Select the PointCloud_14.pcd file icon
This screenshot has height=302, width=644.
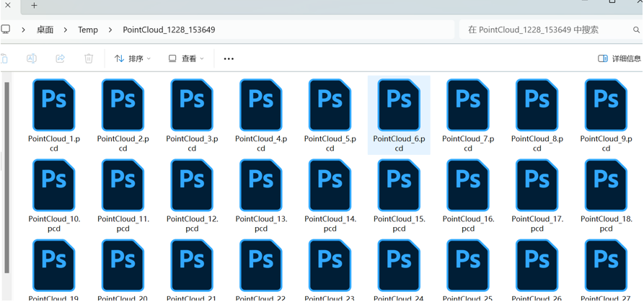point(330,185)
